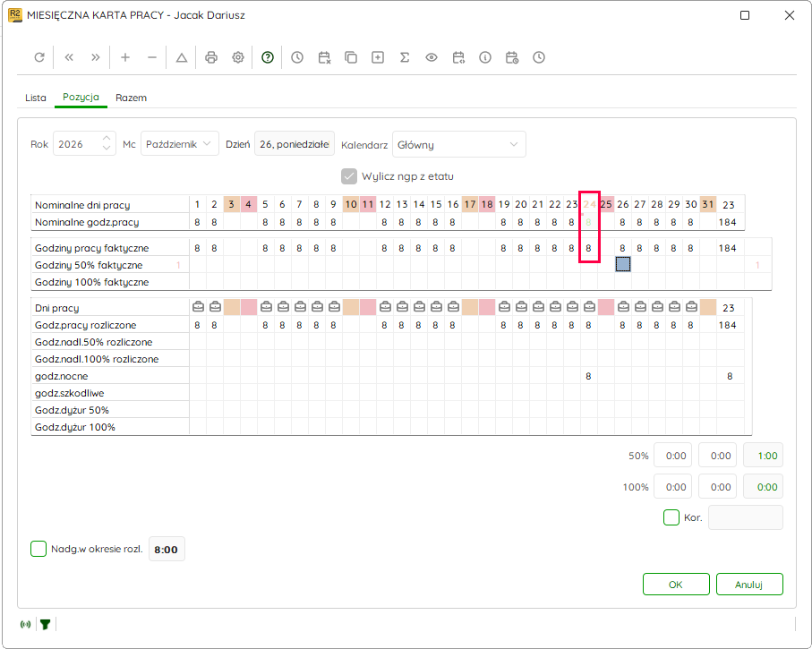Increase the Rok year with up arrow
812x649 pixels.
pyautogui.click(x=107, y=138)
